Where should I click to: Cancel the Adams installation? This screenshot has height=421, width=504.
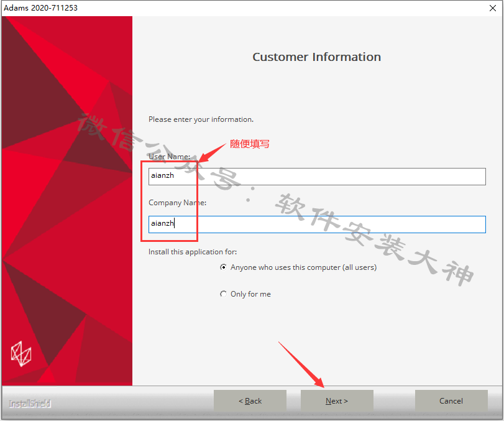[451, 400]
